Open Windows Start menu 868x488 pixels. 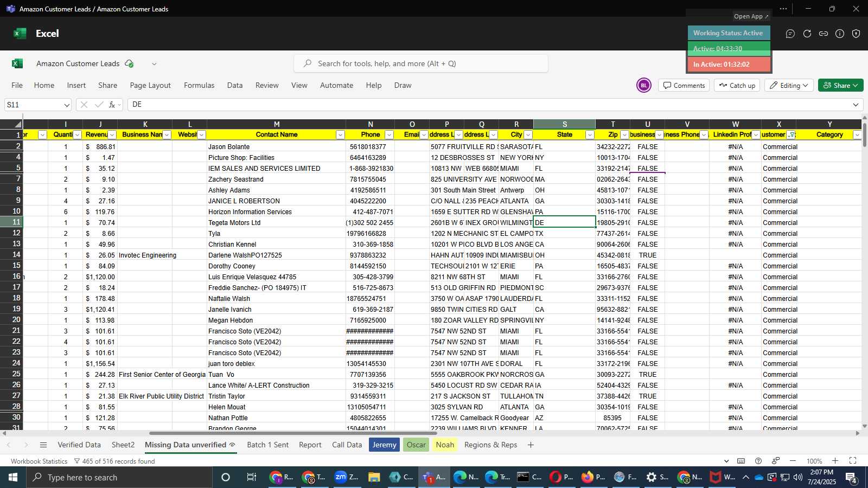pyautogui.click(x=13, y=477)
